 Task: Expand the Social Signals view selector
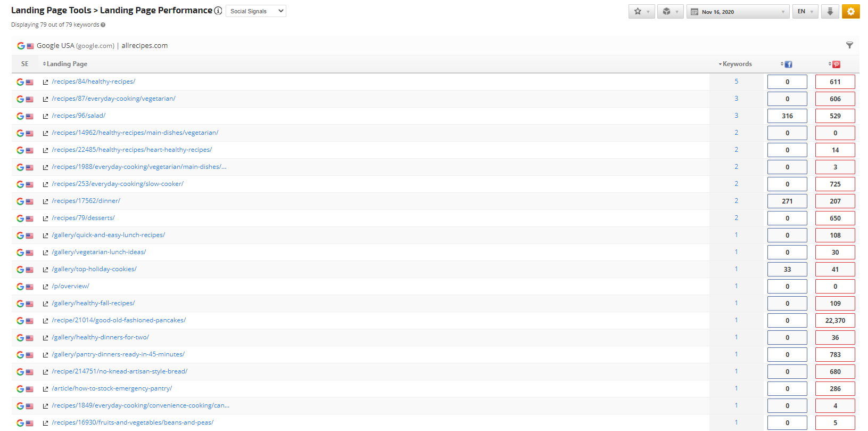click(256, 11)
